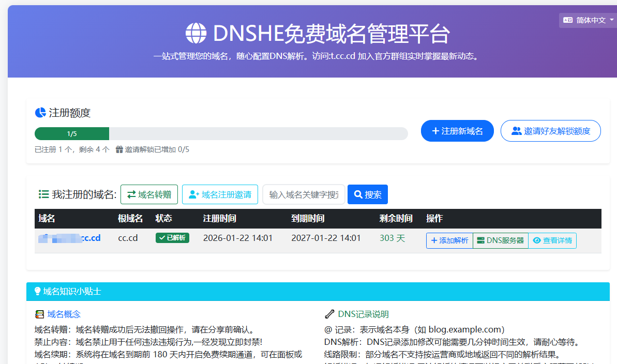Viewport: 617px width, 364px height.
Task: Click the 注册时间 column header
Action: coord(220,218)
